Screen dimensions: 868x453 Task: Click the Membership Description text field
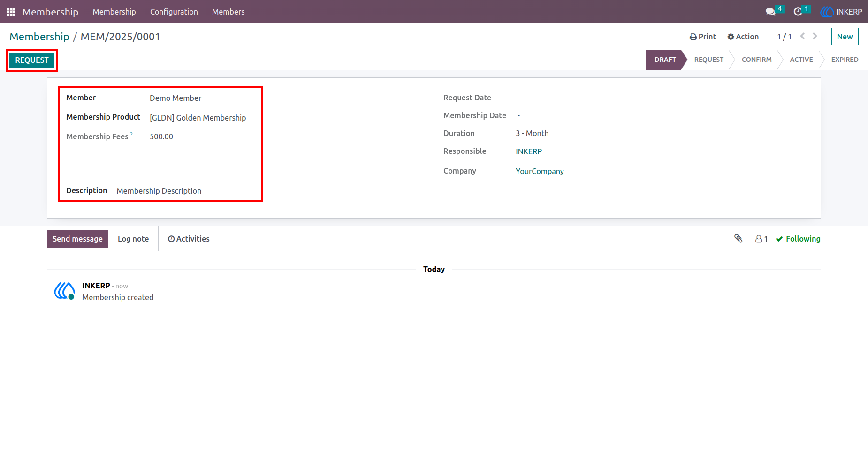click(159, 191)
